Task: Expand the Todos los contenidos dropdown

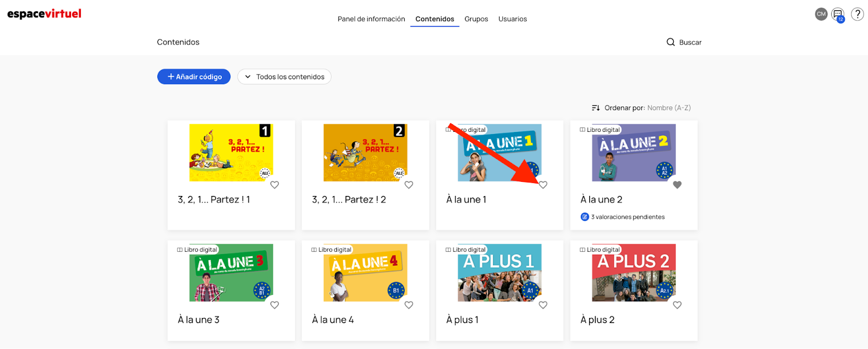Action: click(x=284, y=77)
